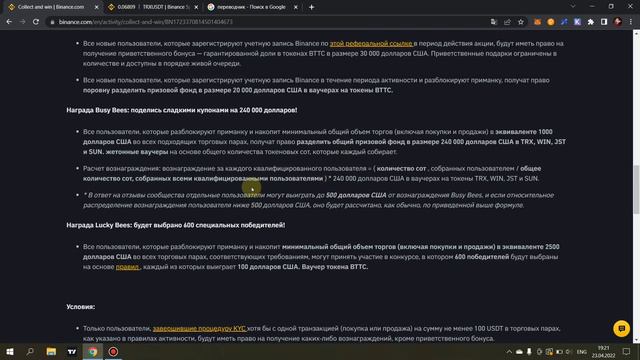The height and width of the screenshot is (360, 640).
Task: Open File Explorer from the taskbar
Action: click(x=51, y=351)
